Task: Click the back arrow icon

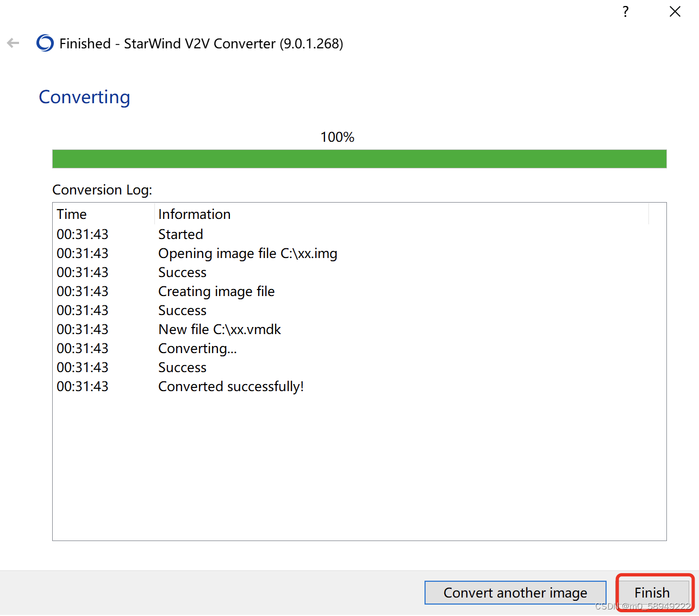Action: click(x=13, y=43)
